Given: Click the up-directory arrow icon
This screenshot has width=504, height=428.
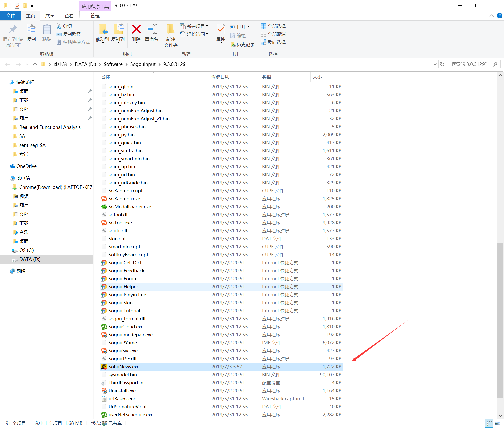Looking at the screenshot, I should pos(35,64).
